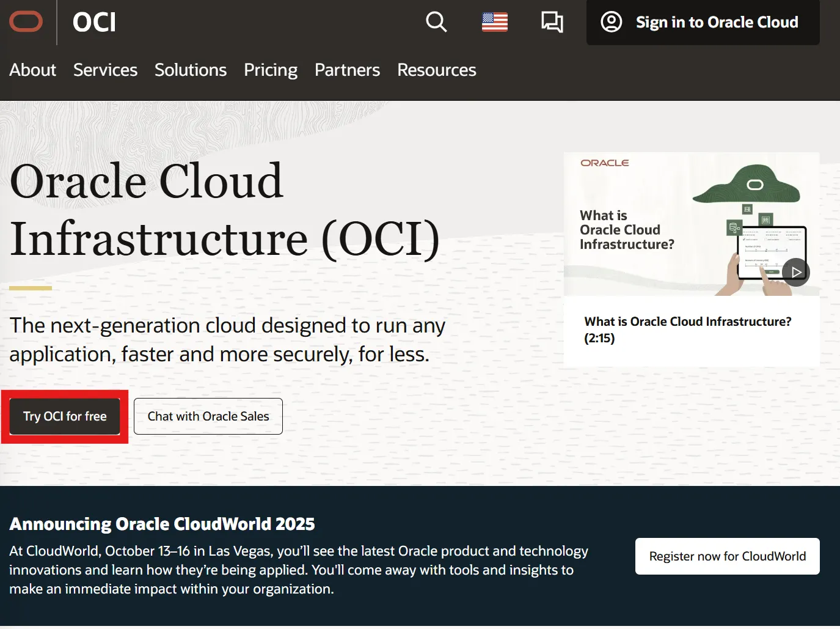Click the next-generation cloud tagline text
Image resolution: width=840 pixels, height=629 pixels.
[227, 340]
